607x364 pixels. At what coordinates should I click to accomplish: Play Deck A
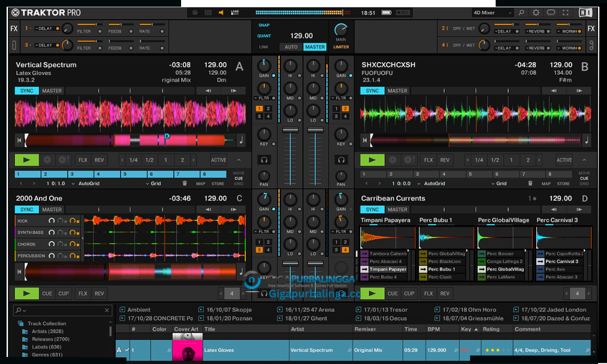click(x=27, y=160)
